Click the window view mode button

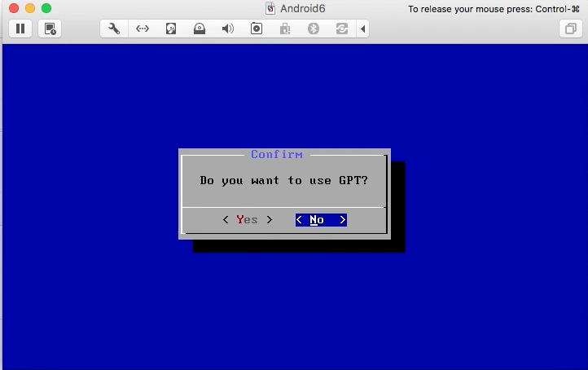(x=569, y=29)
